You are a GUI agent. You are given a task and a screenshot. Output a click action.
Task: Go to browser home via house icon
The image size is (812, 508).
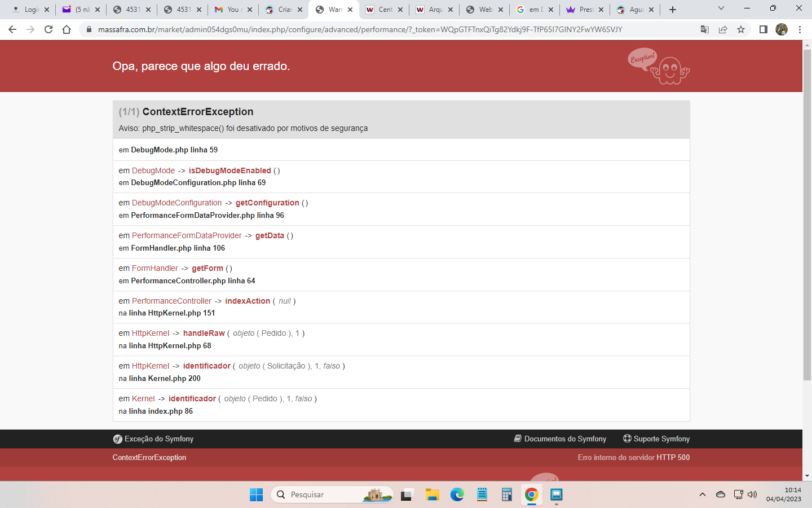(67, 29)
